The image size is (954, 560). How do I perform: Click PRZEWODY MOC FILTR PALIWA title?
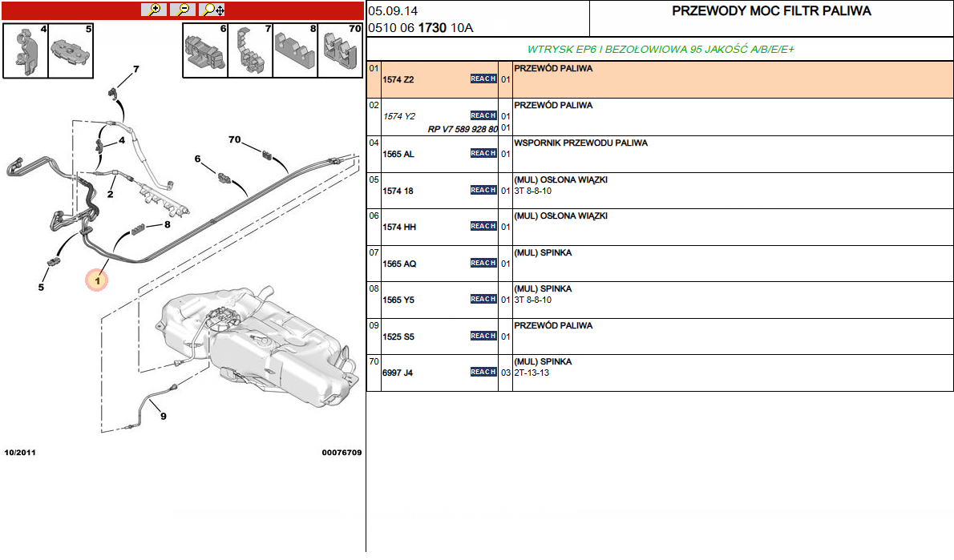pos(771,11)
